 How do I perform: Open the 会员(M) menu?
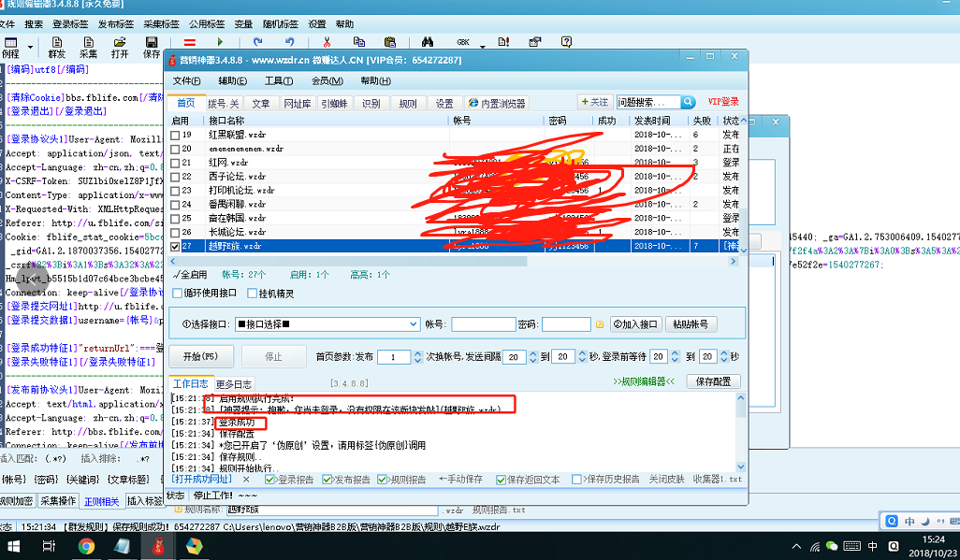point(327,84)
